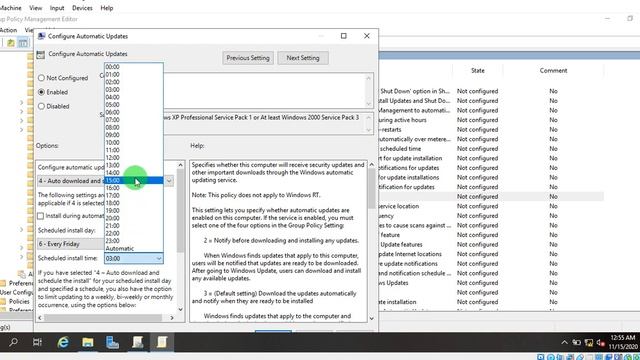Screen dimensions: 640x360
Task: Select the Disabled radio button
Action: (x=41, y=107)
